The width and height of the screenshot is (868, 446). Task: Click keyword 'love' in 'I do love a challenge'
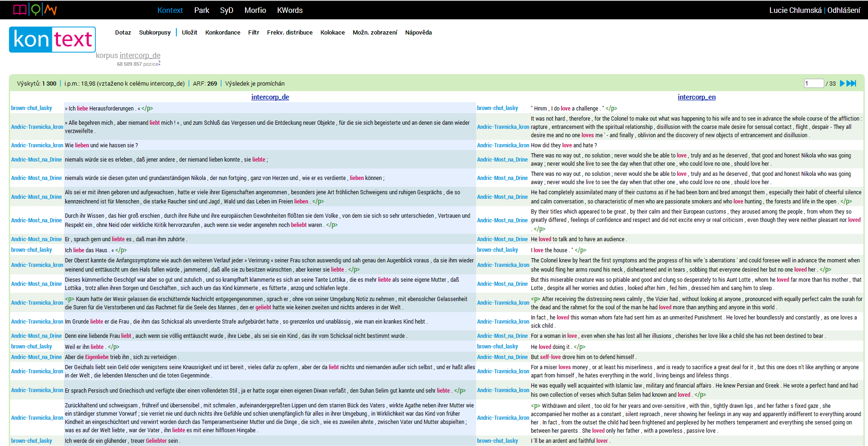[x=565, y=109]
